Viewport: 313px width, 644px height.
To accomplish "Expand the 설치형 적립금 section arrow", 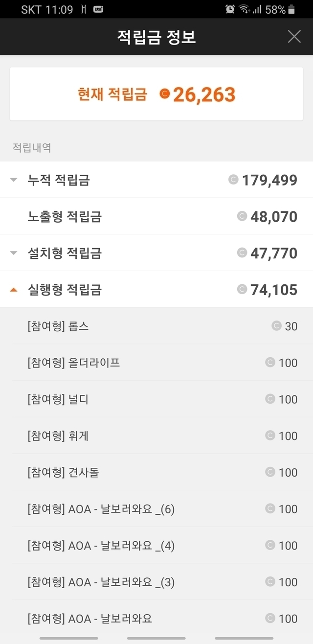I will pos(14,253).
